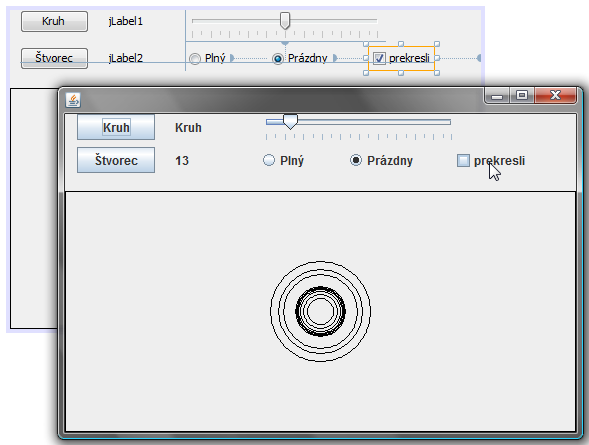
Task: Select the jLabel1 component in designer
Action: point(126,21)
